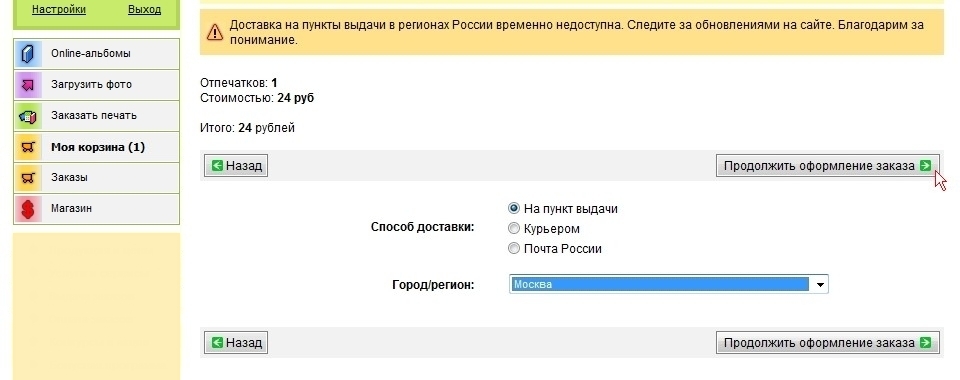Click the Моя корзина cart icon
The height and width of the screenshot is (380, 960).
28,147
